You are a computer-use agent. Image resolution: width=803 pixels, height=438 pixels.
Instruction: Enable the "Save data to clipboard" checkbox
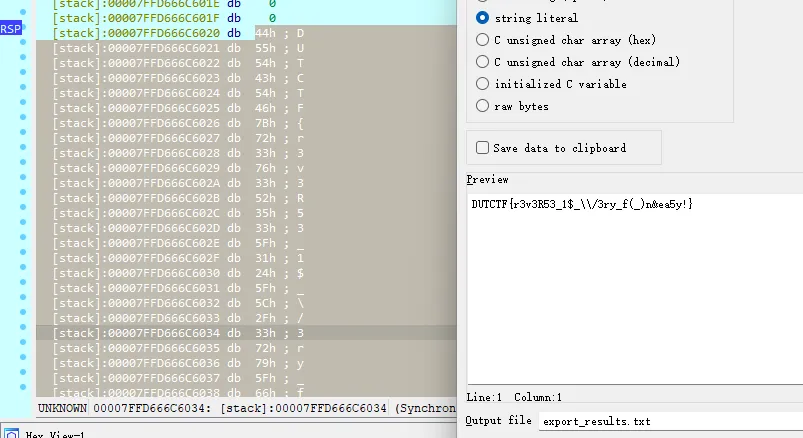coord(483,148)
